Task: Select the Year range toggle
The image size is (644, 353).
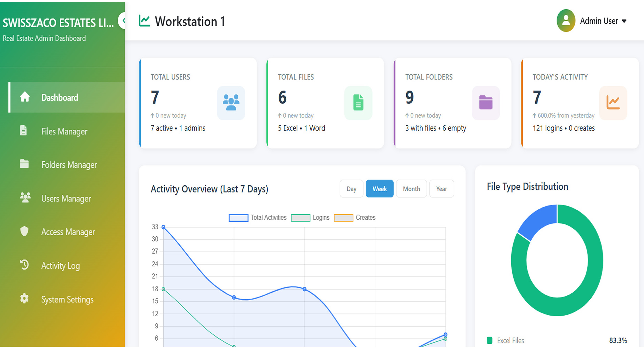Action: [441, 189]
